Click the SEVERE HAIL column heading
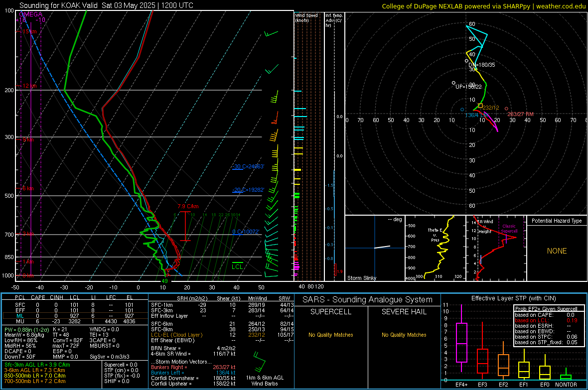 404,312
